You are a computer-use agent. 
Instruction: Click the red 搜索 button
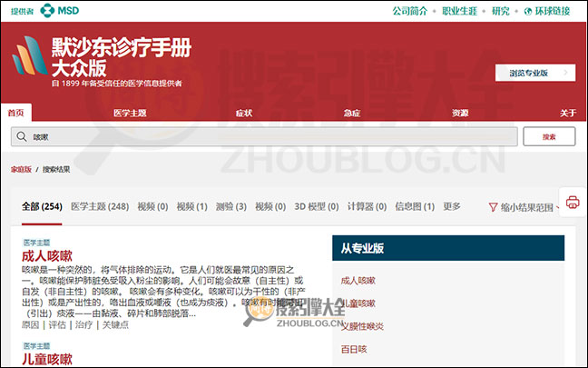(x=549, y=136)
